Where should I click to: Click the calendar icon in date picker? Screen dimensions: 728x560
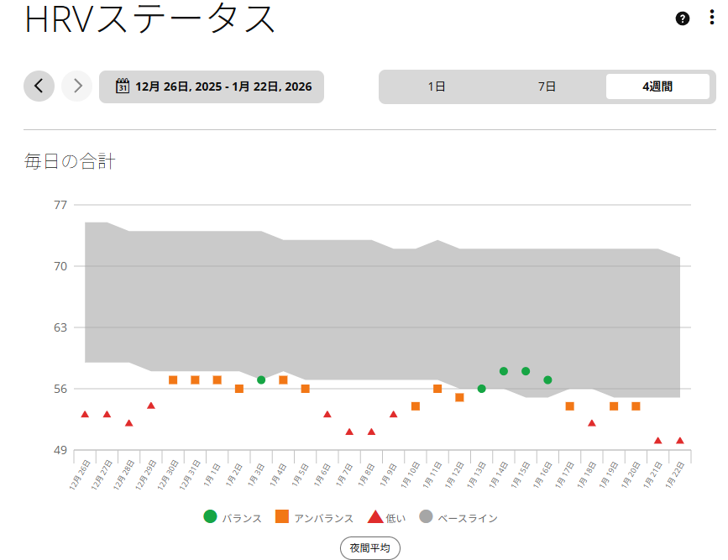pos(123,86)
